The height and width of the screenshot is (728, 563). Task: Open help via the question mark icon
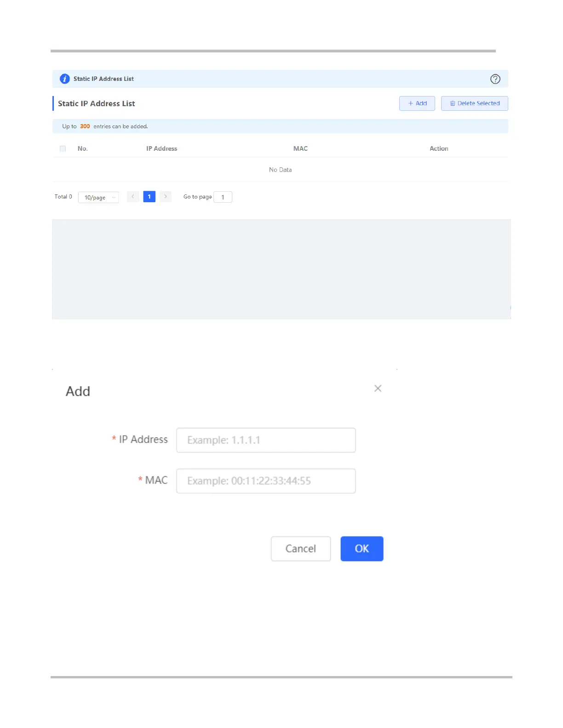click(x=495, y=79)
